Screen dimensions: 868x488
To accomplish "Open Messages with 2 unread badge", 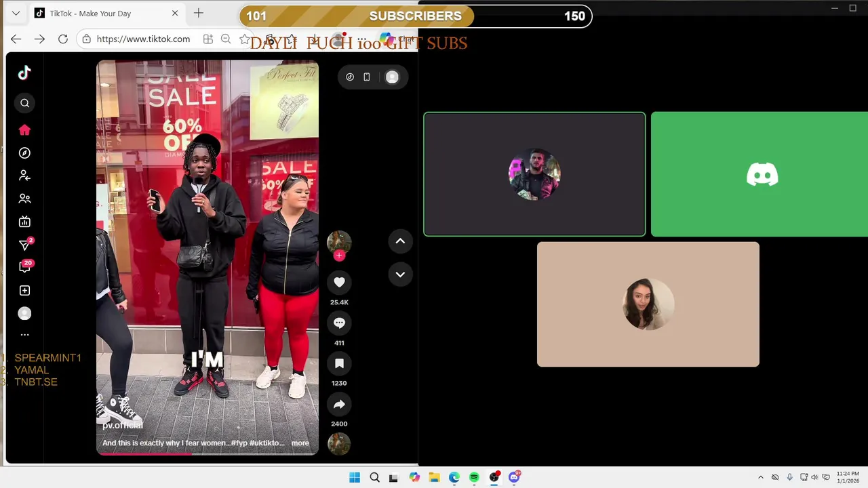I will click(x=25, y=245).
